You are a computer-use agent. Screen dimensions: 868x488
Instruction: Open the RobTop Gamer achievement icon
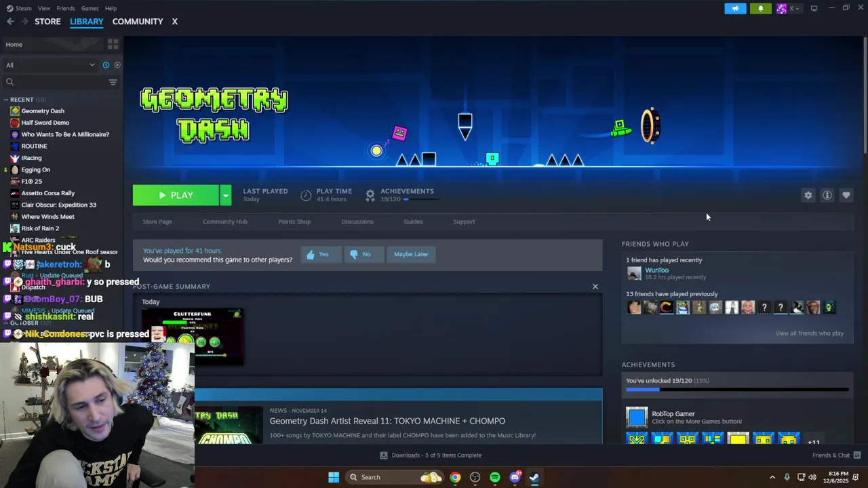click(x=637, y=418)
